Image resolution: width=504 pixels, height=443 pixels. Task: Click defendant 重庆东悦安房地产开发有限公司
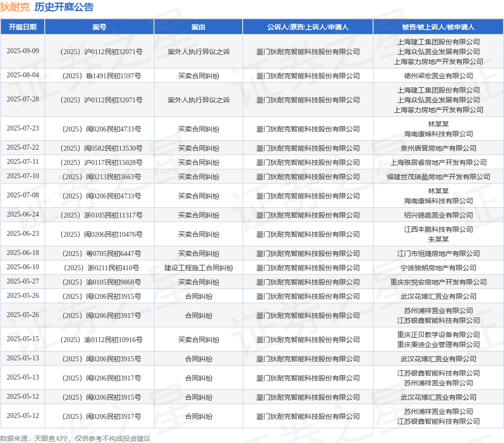(439, 282)
